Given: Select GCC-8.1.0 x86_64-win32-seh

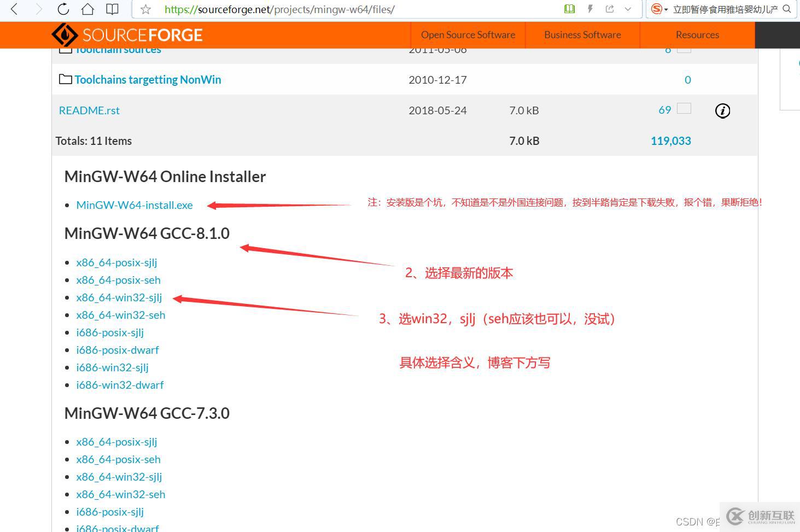Looking at the screenshot, I should point(120,315).
